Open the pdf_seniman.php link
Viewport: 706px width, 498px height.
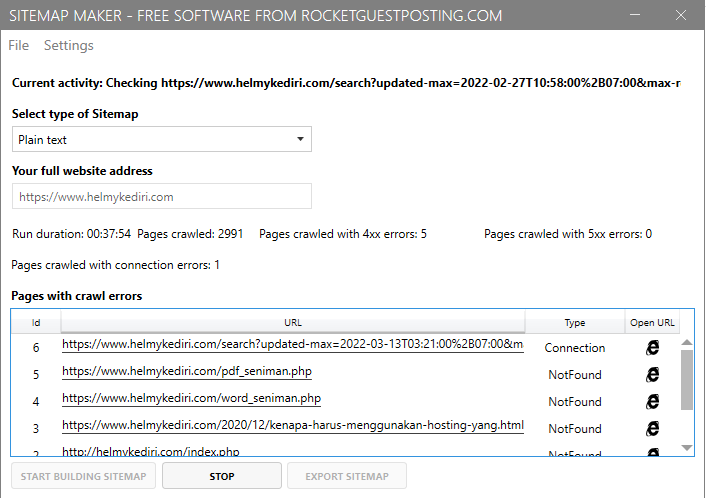click(x=187, y=371)
